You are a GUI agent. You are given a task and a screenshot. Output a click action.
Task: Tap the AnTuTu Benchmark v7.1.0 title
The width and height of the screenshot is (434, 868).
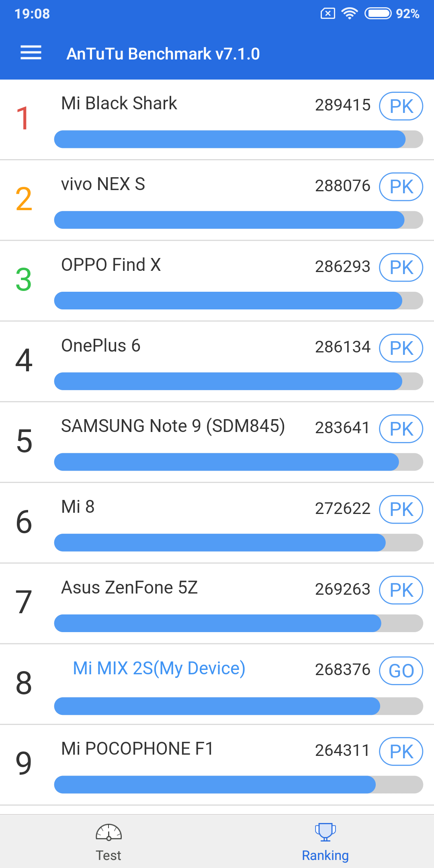pos(163,54)
